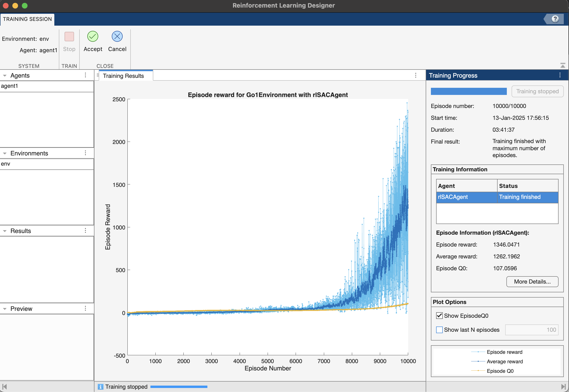Click the More Details button
The width and height of the screenshot is (569, 392).
coord(532,281)
